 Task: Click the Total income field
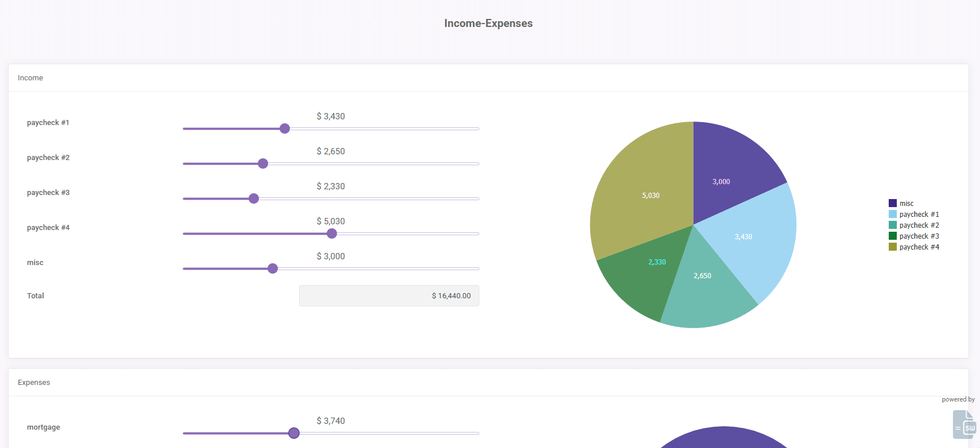[x=389, y=296]
